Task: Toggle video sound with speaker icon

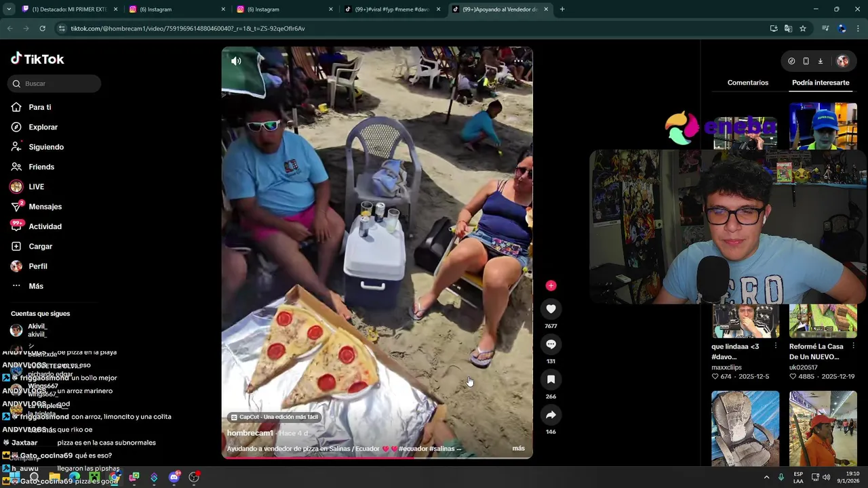Action: pyautogui.click(x=236, y=61)
